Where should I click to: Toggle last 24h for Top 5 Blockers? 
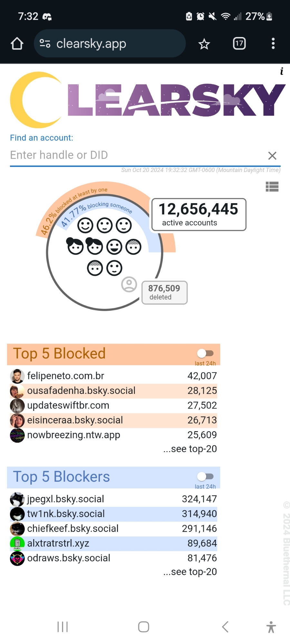tap(205, 476)
